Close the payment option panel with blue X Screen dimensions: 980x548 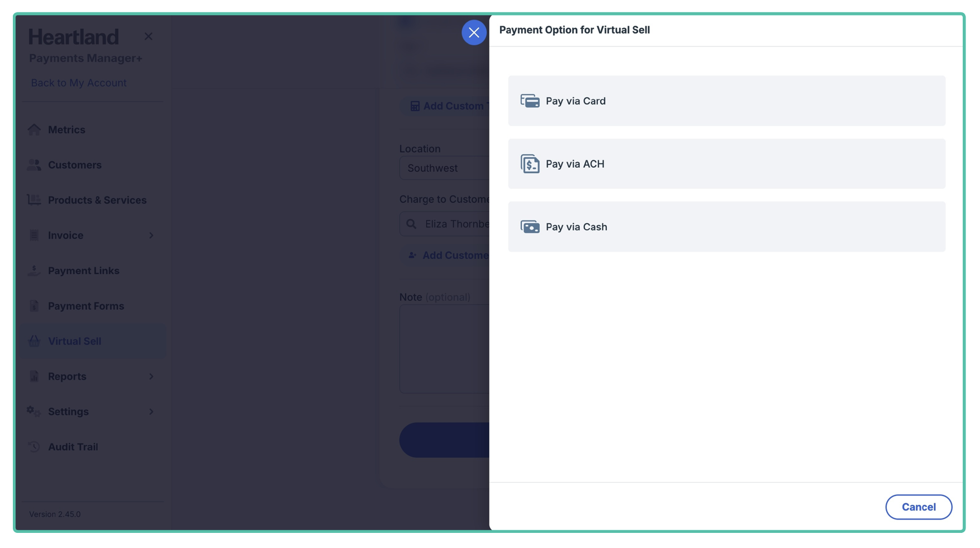474,32
